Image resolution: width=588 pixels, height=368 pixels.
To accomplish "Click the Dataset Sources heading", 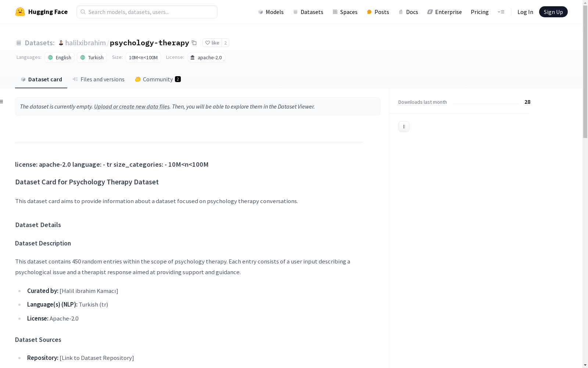I will coord(38,340).
